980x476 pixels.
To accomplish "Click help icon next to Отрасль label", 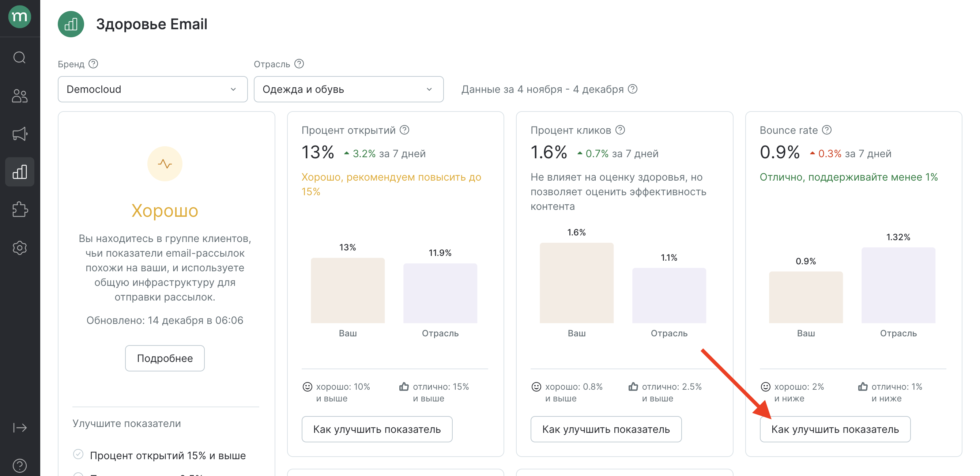I will coord(299,64).
